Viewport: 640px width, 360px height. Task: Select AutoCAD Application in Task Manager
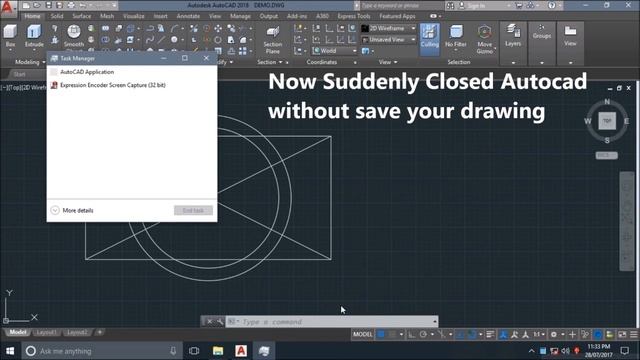pos(132,72)
